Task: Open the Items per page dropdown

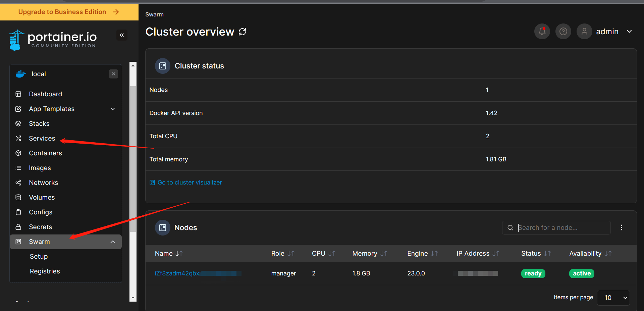Action: coord(613,298)
